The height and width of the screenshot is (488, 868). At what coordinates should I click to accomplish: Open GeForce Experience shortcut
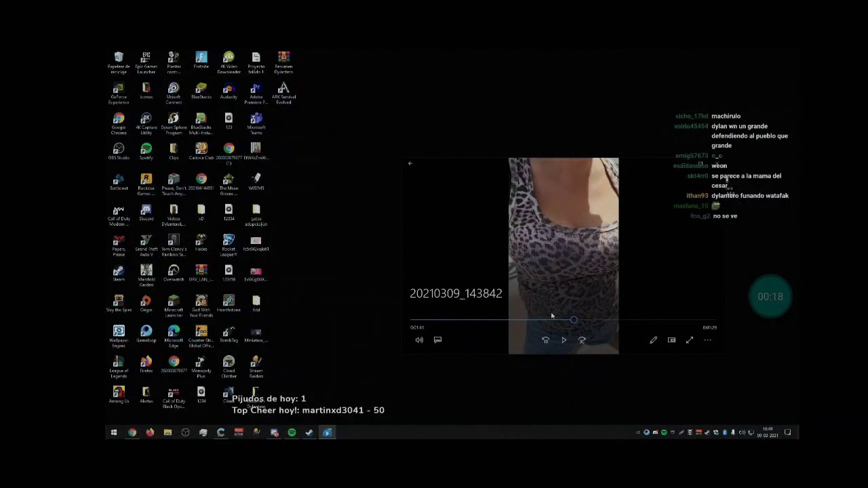pyautogui.click(x=119, y=93)
